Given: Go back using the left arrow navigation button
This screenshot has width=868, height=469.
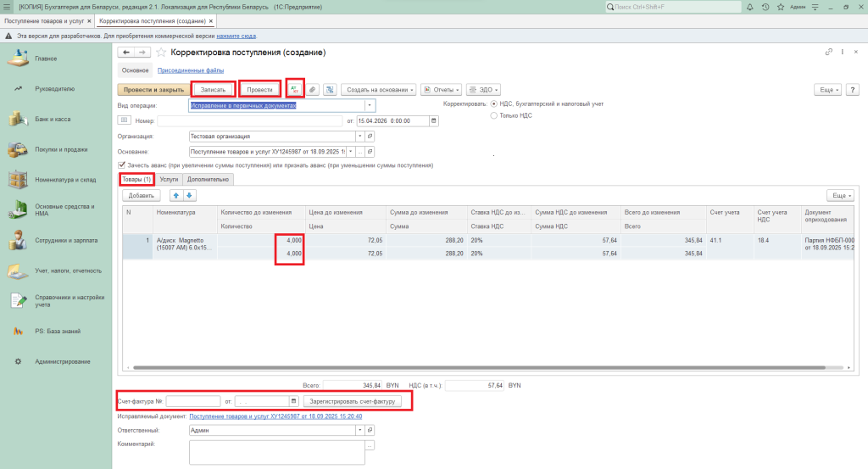Looking at the screenshot, I should (x=127, y=53).
